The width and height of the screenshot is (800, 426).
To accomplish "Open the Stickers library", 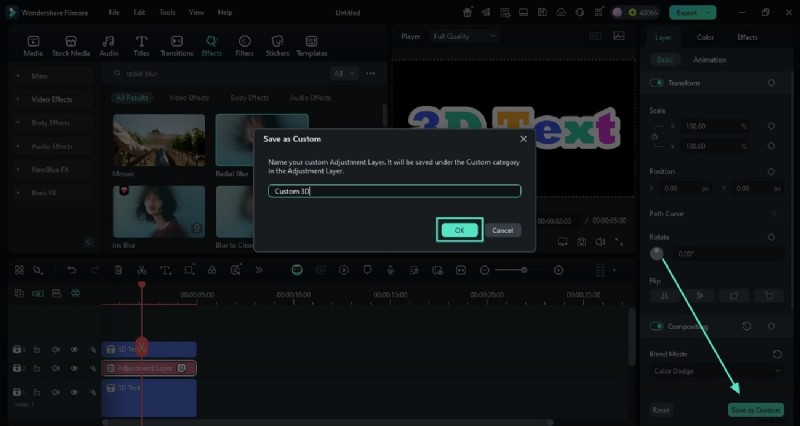I will (277, 45).
